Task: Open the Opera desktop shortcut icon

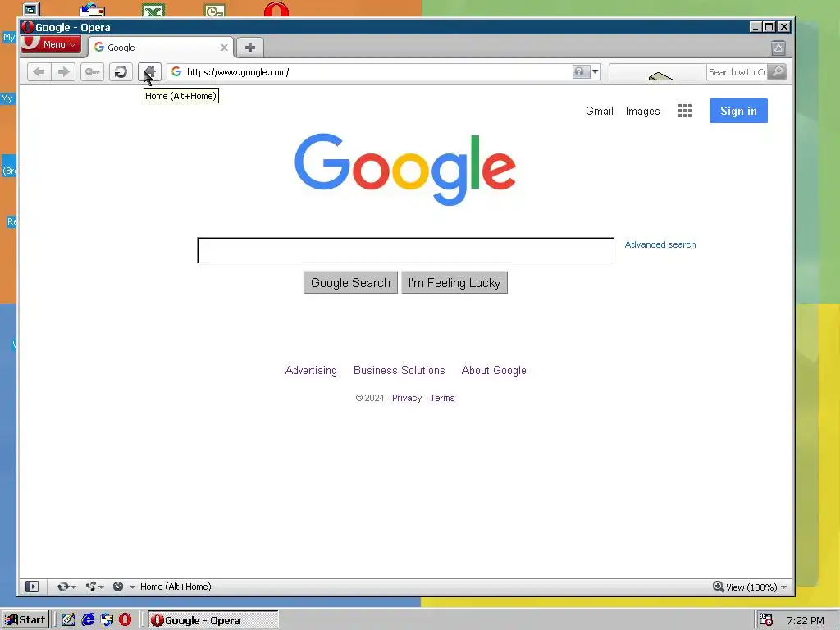Action: pos(276,8)
